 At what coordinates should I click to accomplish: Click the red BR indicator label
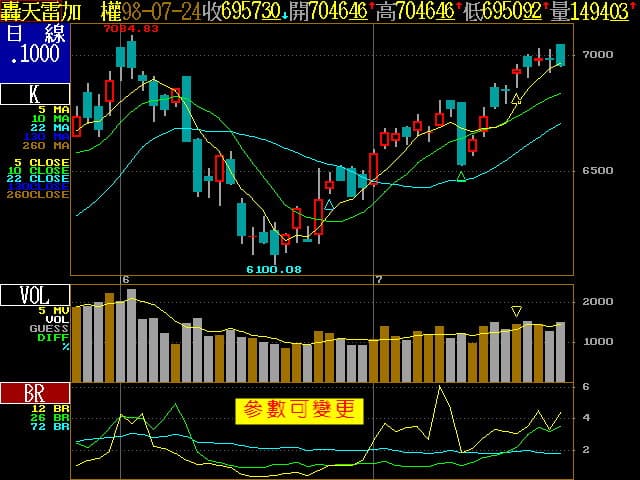(x=35, y=393)
